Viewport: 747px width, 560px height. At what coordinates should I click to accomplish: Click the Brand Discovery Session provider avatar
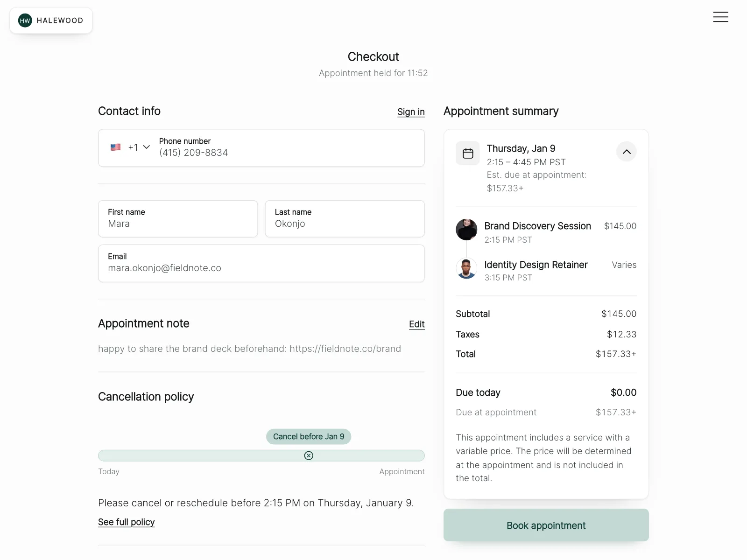pos(466,230)
